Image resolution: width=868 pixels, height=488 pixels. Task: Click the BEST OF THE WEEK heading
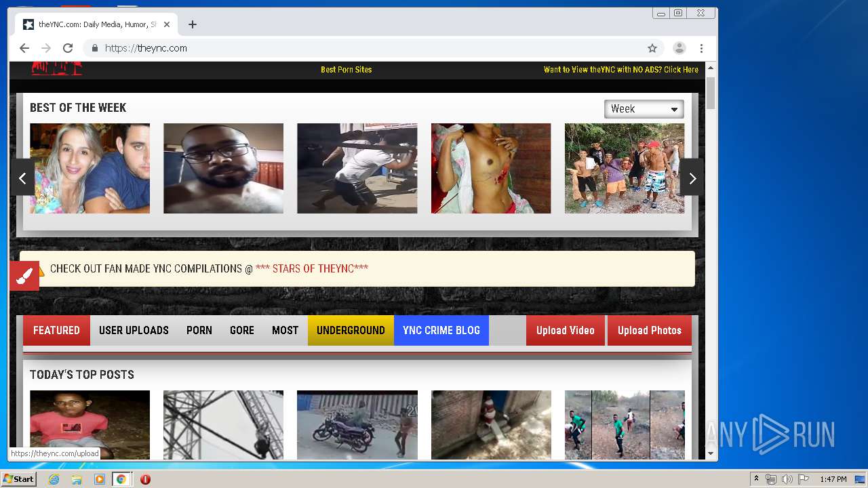click(x=78, y=108)
